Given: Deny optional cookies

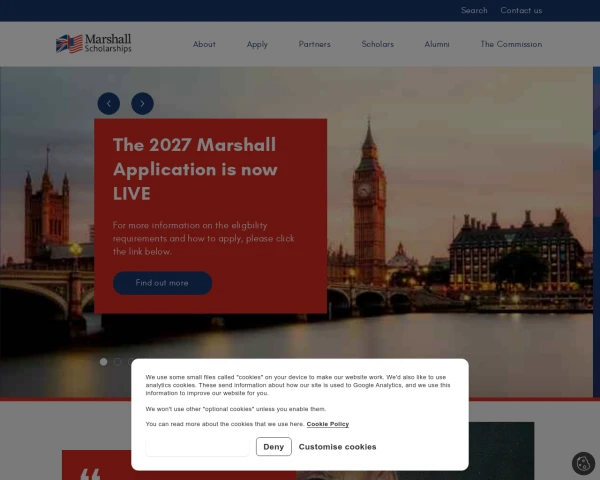Looking at the screenshot, I should click(x=274, y=447).
